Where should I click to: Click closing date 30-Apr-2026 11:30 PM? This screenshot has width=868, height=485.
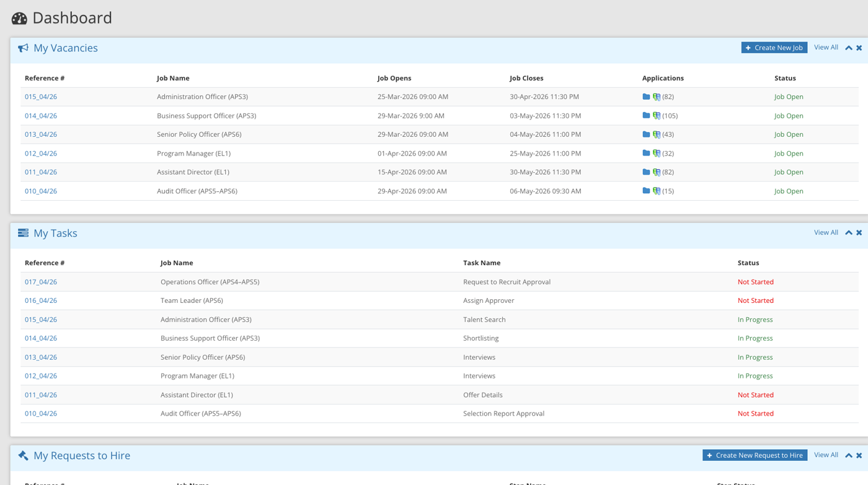tap(544, 97)
